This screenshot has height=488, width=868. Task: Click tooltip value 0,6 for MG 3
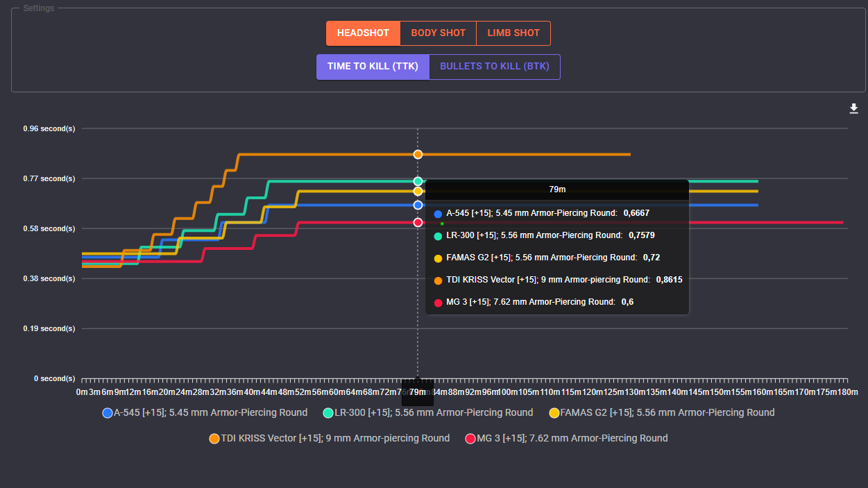pyautogui.click(x=627, y=302)
